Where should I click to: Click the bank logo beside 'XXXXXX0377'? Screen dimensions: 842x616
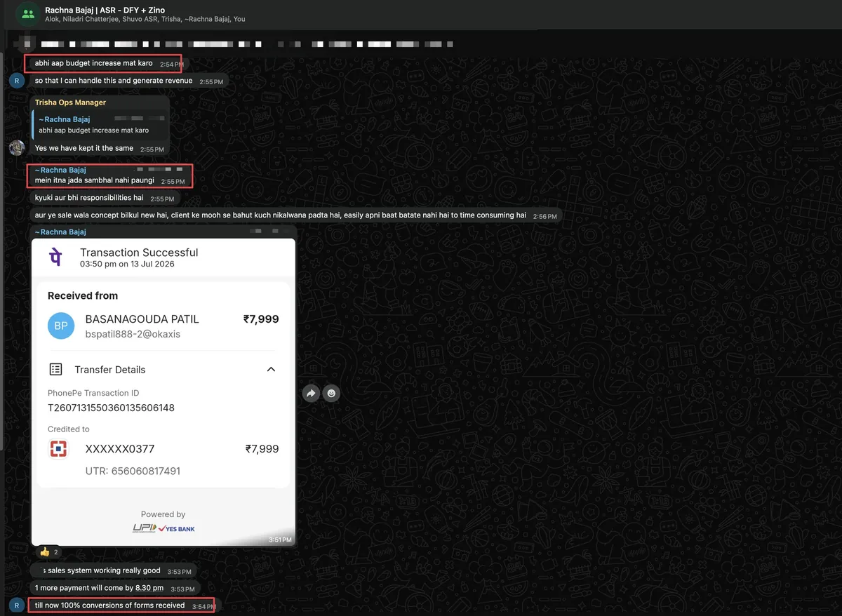pos(58,449)
